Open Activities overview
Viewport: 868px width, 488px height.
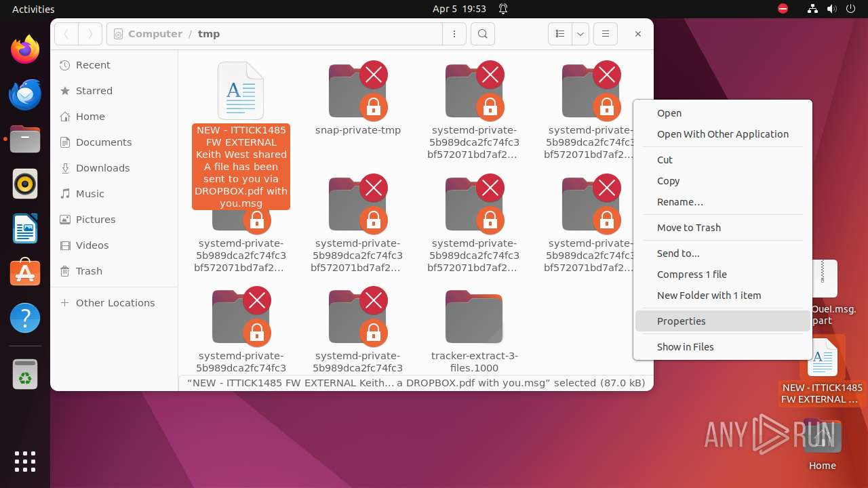(33, 9)
